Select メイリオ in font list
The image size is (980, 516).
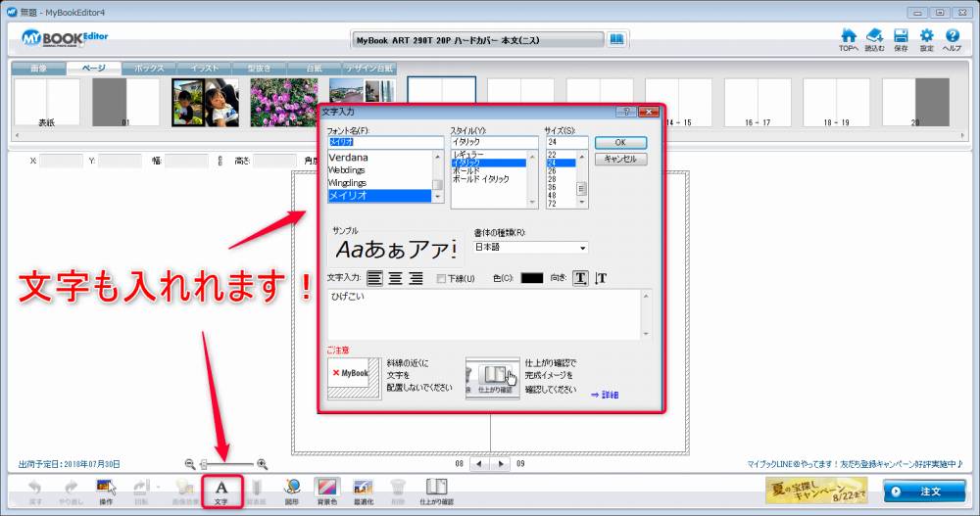click(x=379, y=196)
